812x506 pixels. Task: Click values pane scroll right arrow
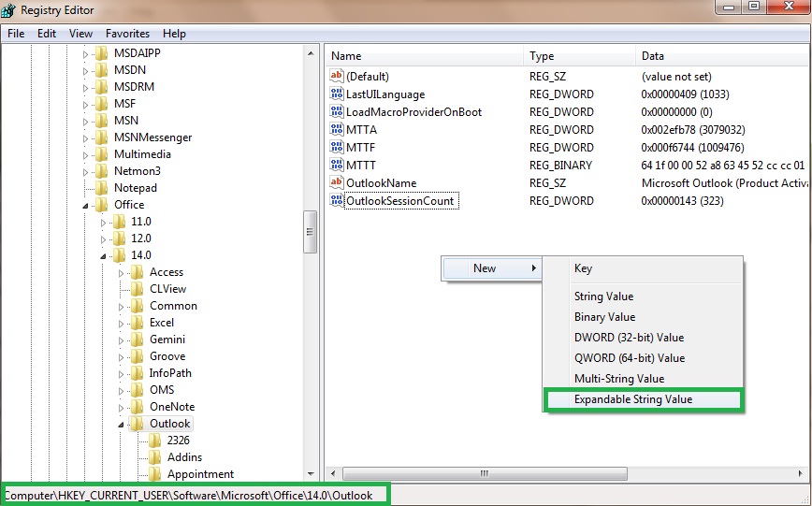[x=801, y=473]
